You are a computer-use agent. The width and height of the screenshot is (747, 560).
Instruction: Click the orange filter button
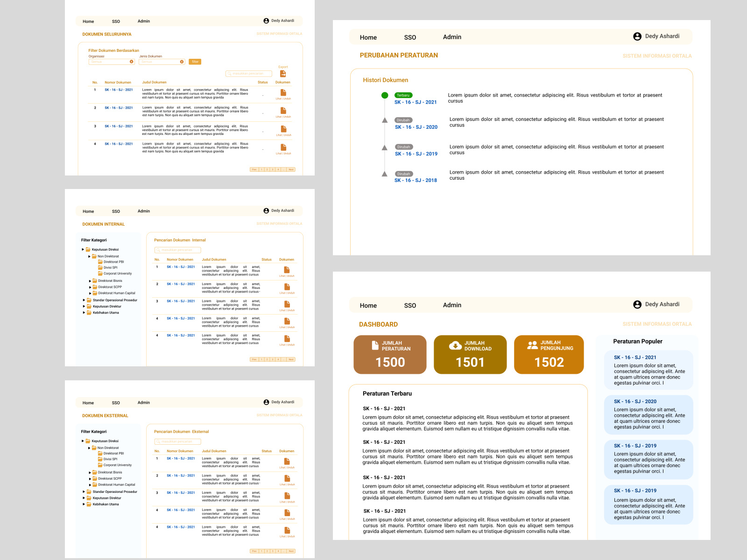click(x=195, y=62)
